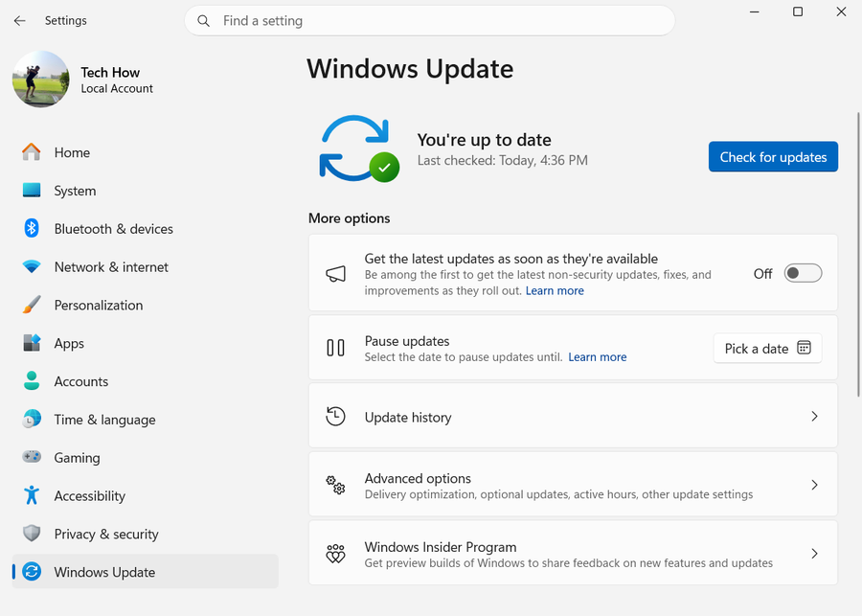Toggle get latest updates switch on
This screenshot has width=862, height=616.
[803, 273]
